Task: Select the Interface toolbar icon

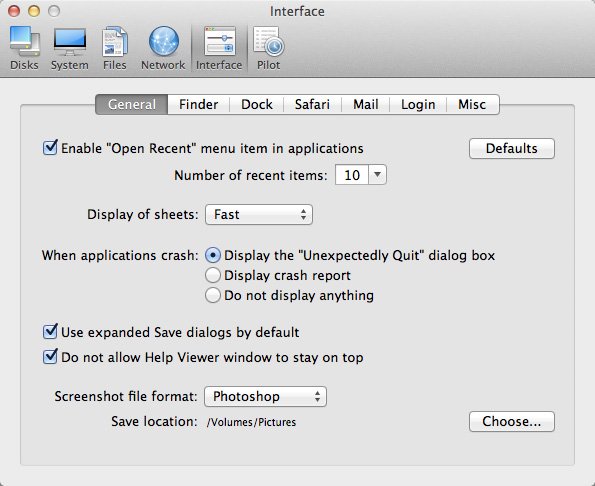Action: coord(219,48)
